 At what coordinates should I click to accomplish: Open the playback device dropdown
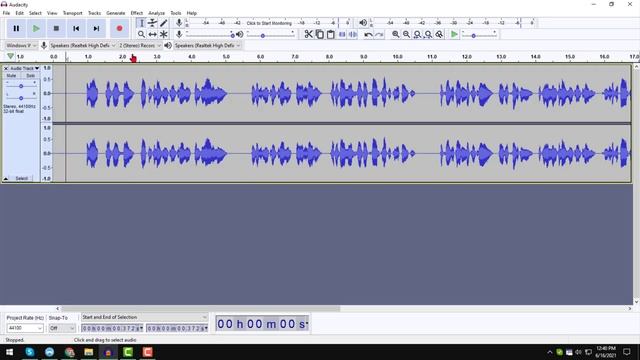(x=207, y=45)
